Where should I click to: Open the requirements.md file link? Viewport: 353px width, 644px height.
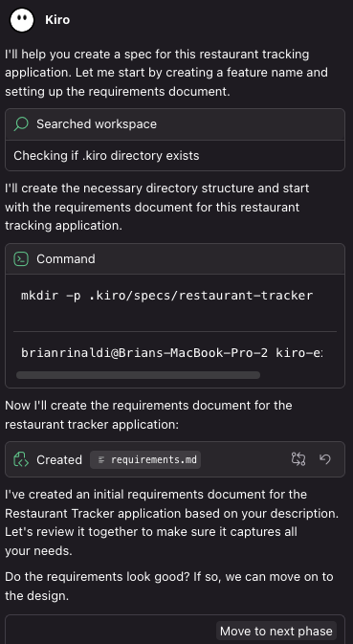(x=145, y=459)
